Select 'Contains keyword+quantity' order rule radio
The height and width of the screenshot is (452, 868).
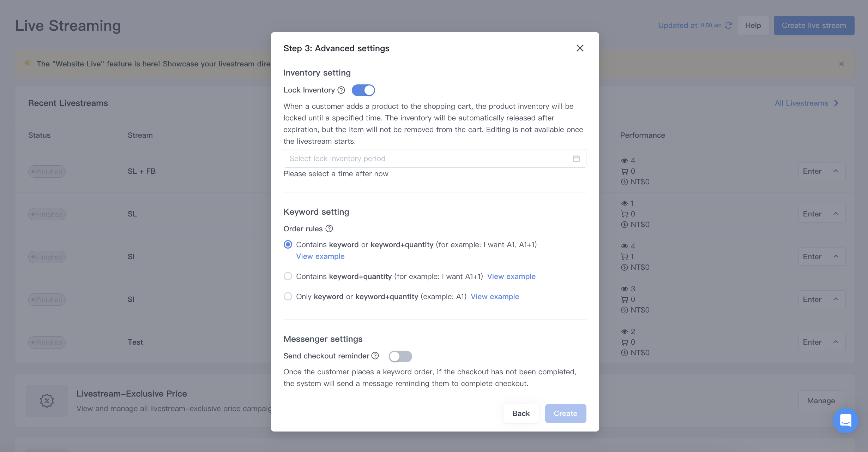pos(288,276)
